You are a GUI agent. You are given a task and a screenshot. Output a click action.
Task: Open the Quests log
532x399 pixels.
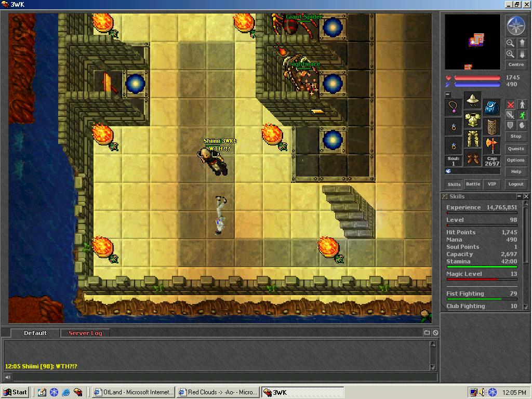[x=516, y=149]
